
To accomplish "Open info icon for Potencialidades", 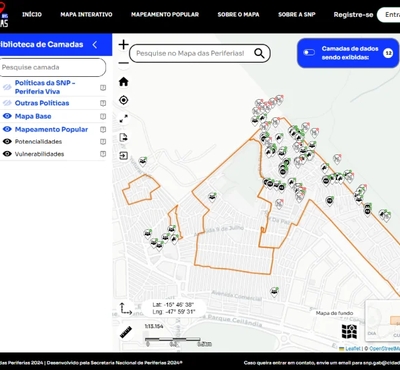I will tap(103, 142).
